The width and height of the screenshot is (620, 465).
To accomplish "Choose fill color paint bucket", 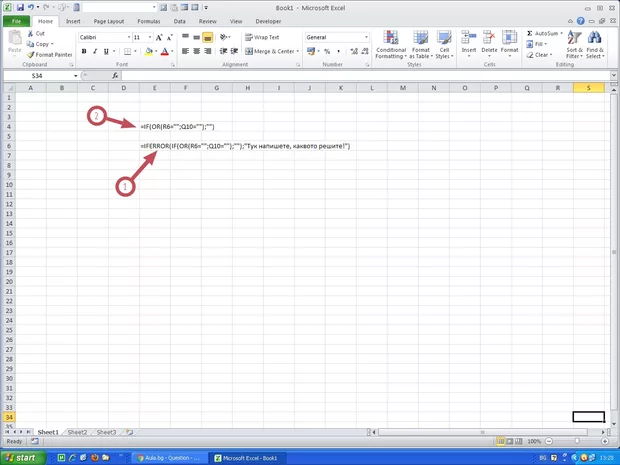I will [x=149, y=51].
